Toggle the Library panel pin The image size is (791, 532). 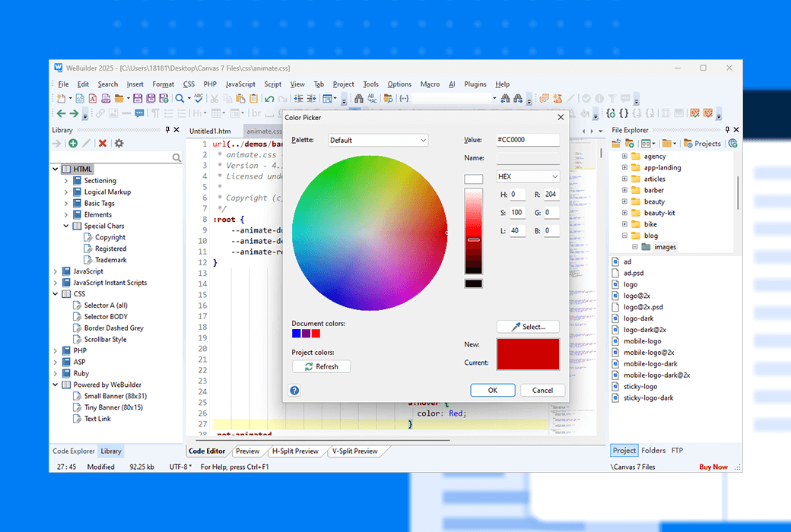(167, 130)
